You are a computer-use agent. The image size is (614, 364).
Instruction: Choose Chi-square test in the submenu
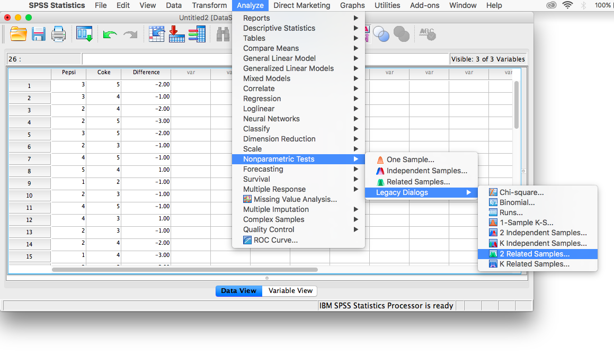pos(521,192)
